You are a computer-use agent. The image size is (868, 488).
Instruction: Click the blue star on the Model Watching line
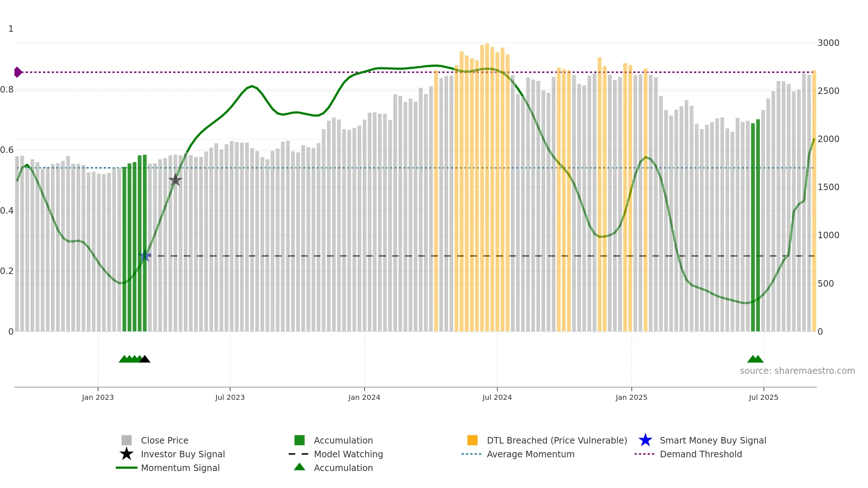coord(145,256)
